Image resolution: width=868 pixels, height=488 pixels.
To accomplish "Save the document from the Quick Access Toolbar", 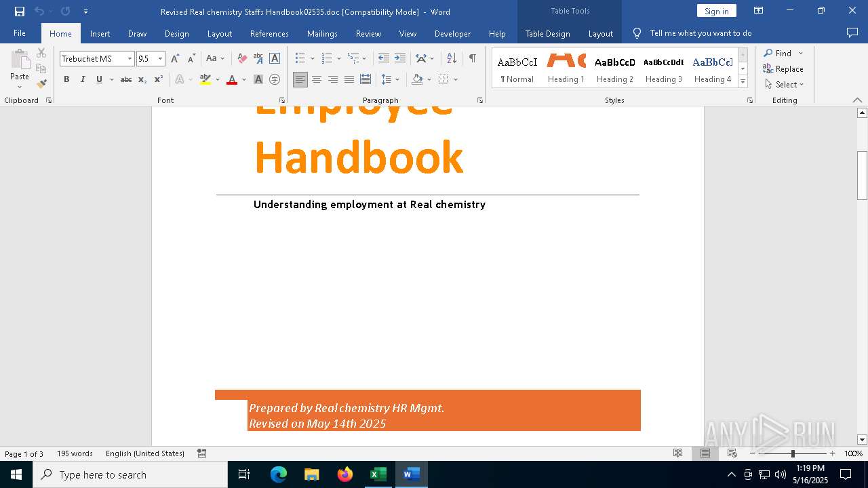I will point(19,12).
